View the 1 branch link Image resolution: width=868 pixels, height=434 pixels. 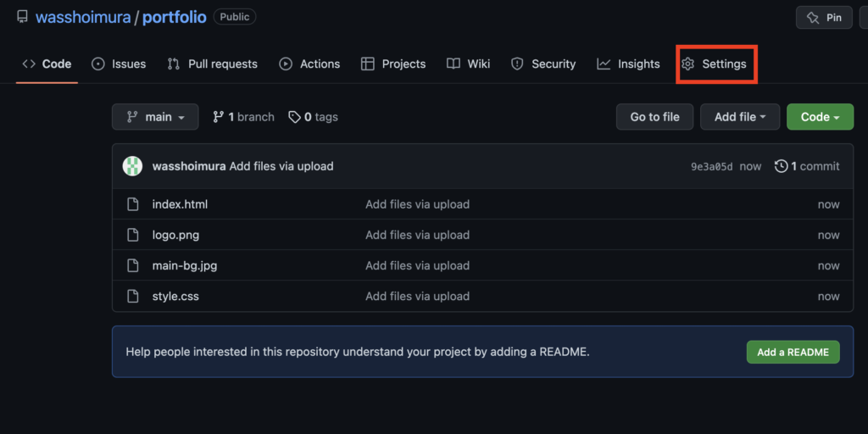click(243, 117)
